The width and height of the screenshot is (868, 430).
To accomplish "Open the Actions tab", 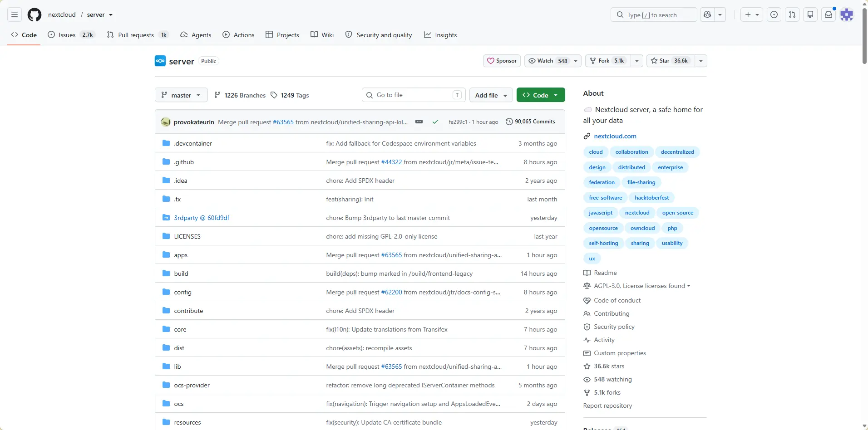I will (x=238, y=35).
